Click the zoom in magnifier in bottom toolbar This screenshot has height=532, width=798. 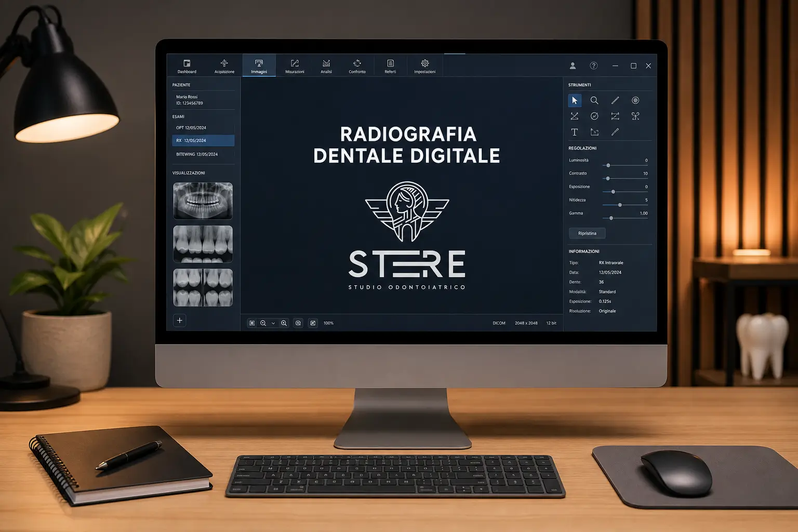pyautogui.click(x=284, y=323)
